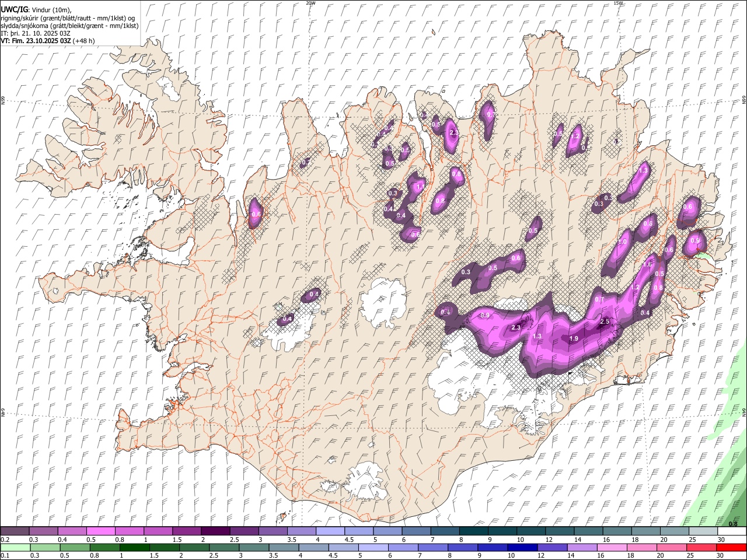The height and width of the screenshot is (560, 747).
Task: Click the violet bottom-row swatch above 14
Action: (x=581, y=548)
